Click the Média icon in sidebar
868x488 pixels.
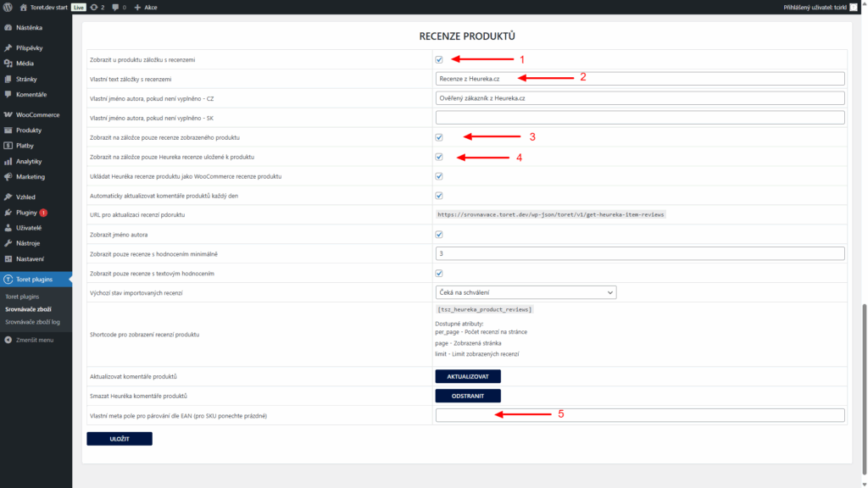point(8,64)
